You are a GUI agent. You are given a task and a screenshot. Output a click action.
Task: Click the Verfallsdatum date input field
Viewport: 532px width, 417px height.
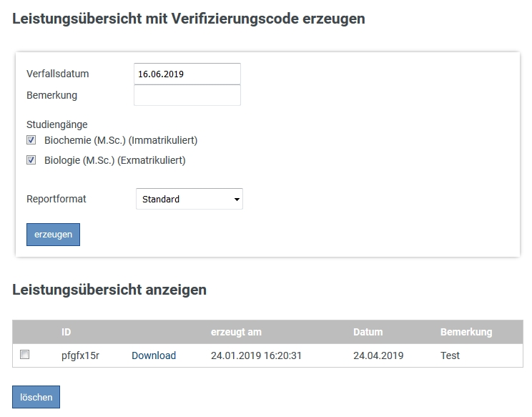[187, 74]
